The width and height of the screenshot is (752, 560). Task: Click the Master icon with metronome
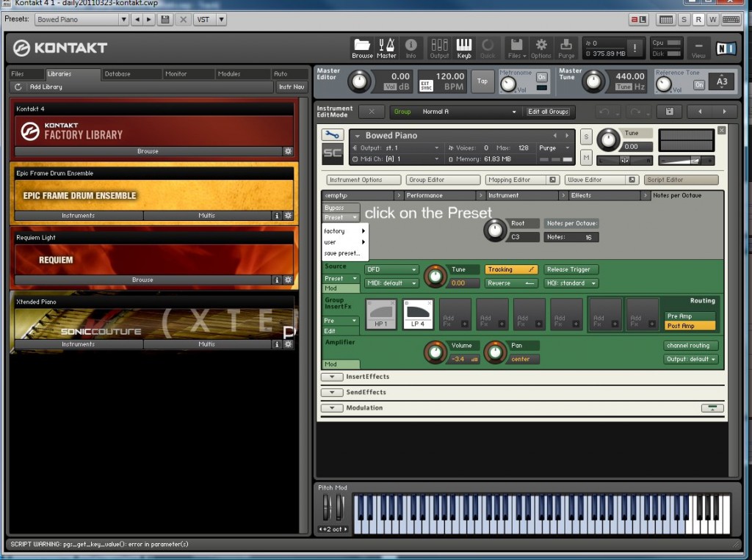click(386, 48)
